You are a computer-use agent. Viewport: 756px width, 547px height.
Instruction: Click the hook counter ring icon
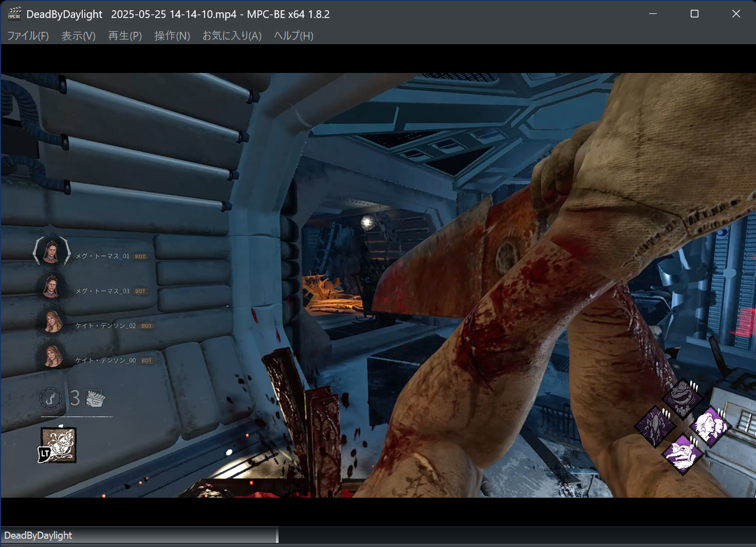(x=51, y=398)
